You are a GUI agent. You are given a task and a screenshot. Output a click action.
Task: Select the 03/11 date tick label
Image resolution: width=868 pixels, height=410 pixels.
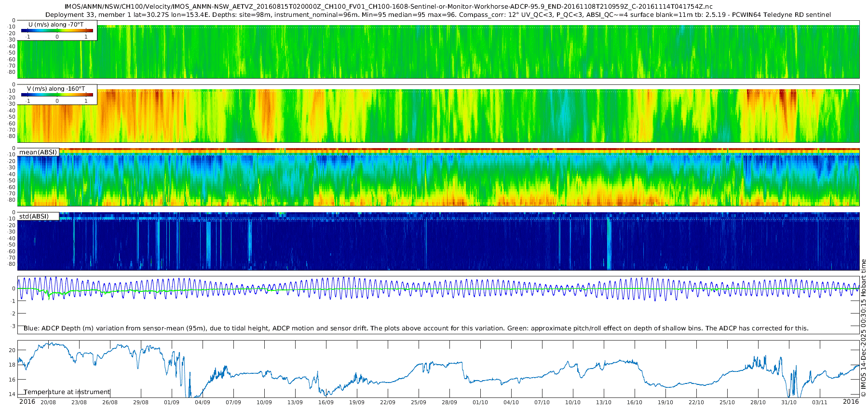[820, 402]
